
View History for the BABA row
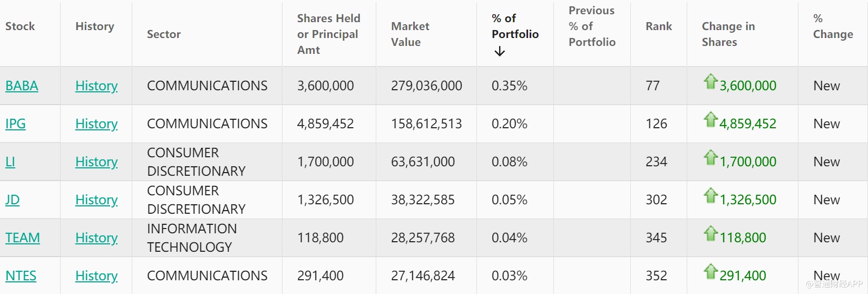[x=96, y=86]
